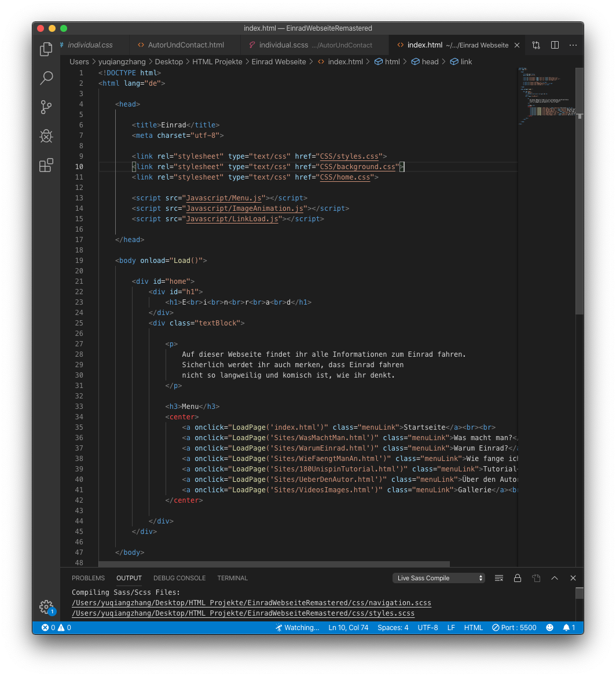This screenshot has width=616, height=677.
Task: Click the html symbol breadcrumb
Action: 387,62
